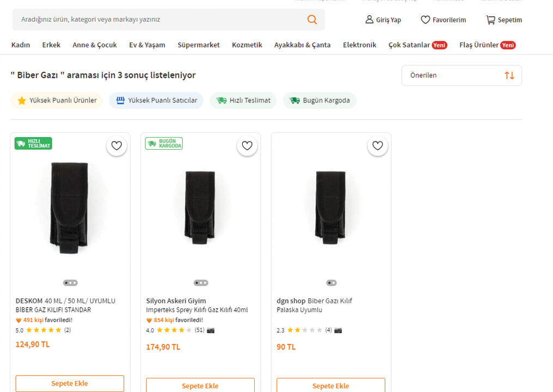Toggle Yüksek Puanlı Satıcılar filter
Viewport: 553px width, 392px height.
(x=156, y=100)
